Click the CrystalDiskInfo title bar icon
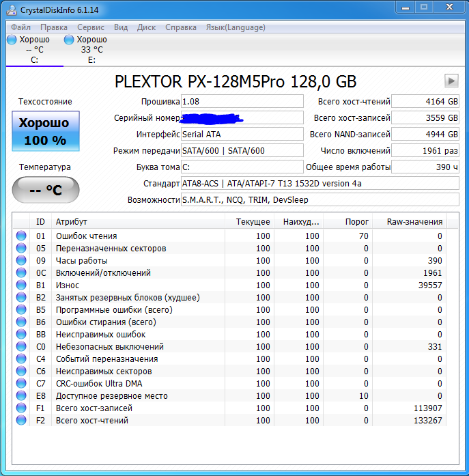Viewport: 469px width, 476px height. (12, 10)
